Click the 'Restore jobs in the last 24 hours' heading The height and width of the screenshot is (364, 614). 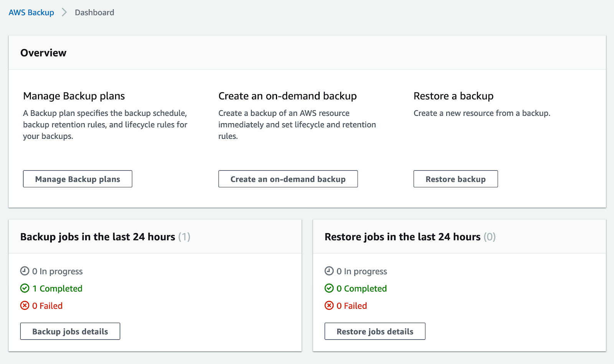(x=403, y=237)
